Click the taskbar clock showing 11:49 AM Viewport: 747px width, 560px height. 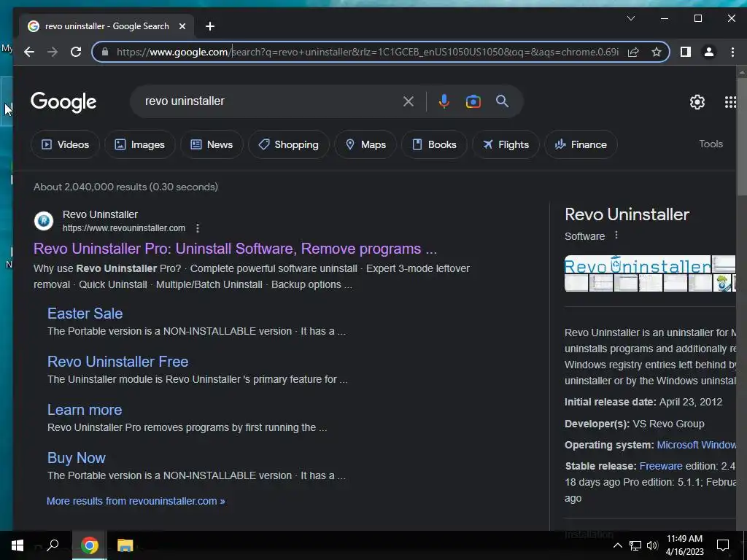[x=684, y=545]
